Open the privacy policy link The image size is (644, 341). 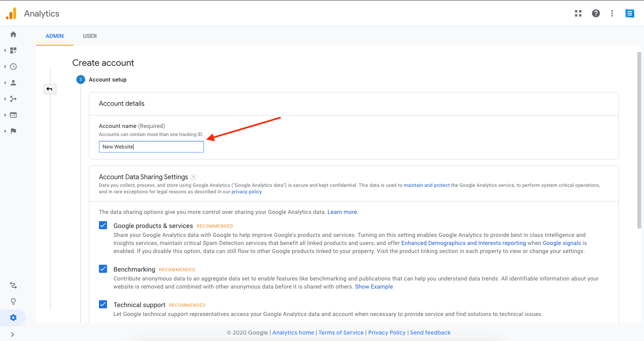pos(247,192)
